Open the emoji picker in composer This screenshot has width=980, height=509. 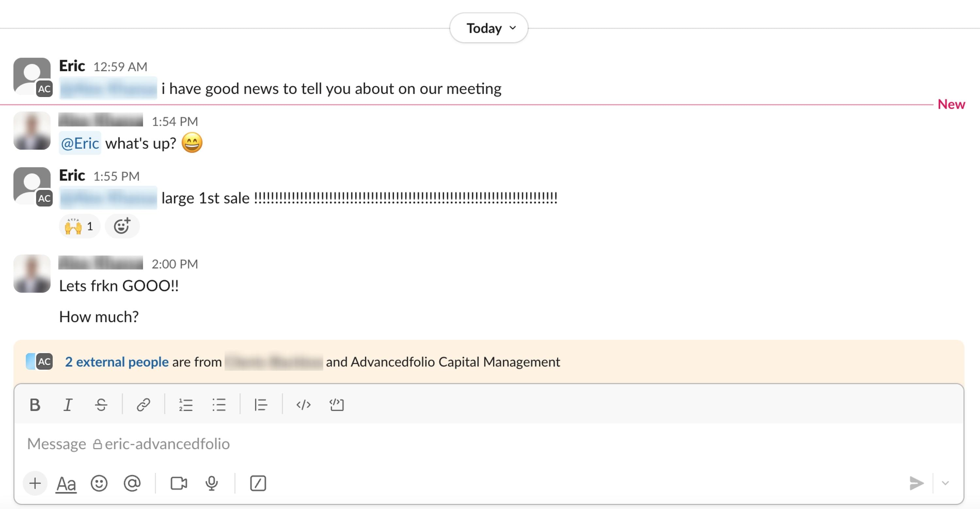click(x=99, y=484)
